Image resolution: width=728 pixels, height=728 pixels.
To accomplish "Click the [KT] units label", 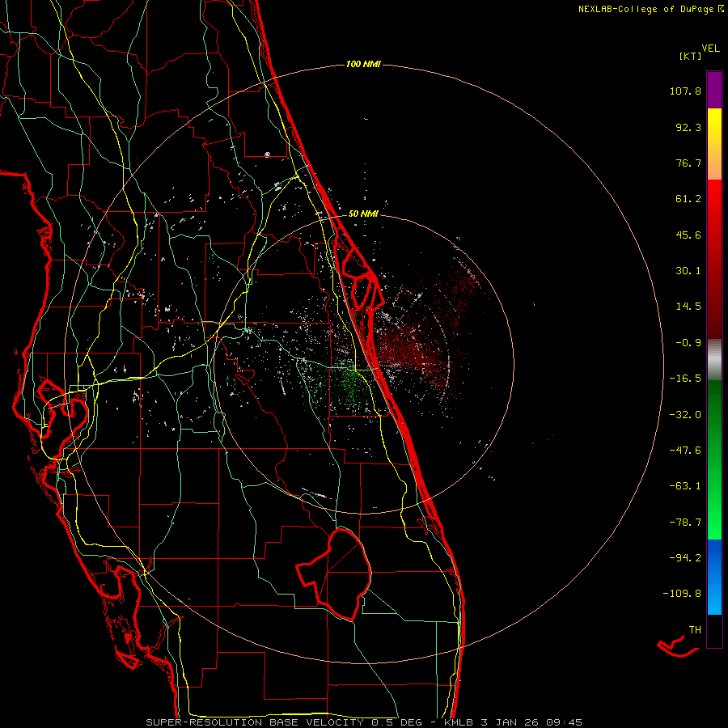I will tap(690, 56).
